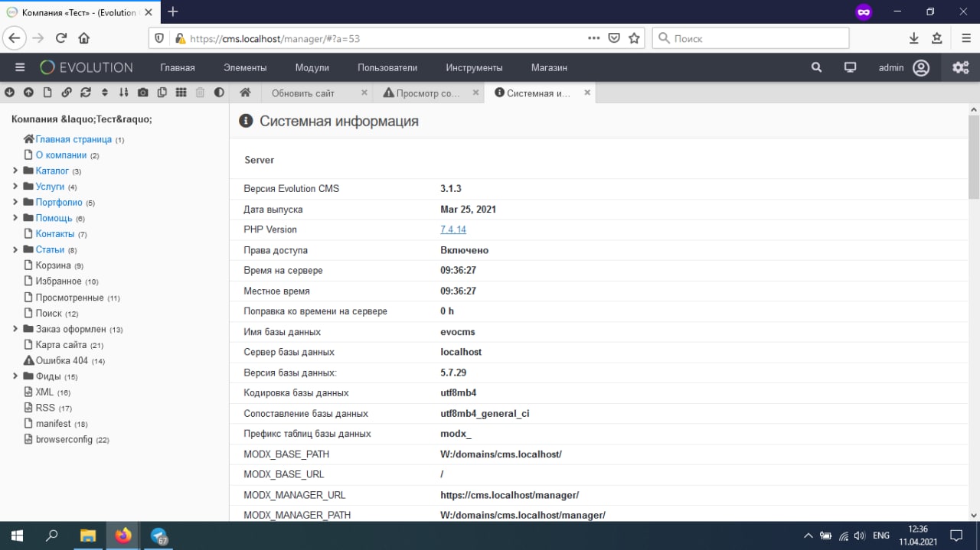Expand the Заказ оформлен folder
The image size is (980, 550).
tap(15, 329)
